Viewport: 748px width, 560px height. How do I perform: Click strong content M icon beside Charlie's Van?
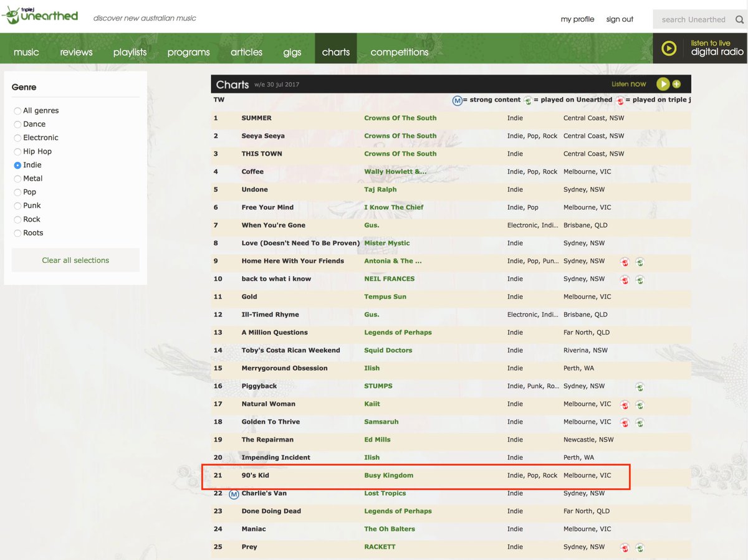pyautogui.click(x=234, y=494)
